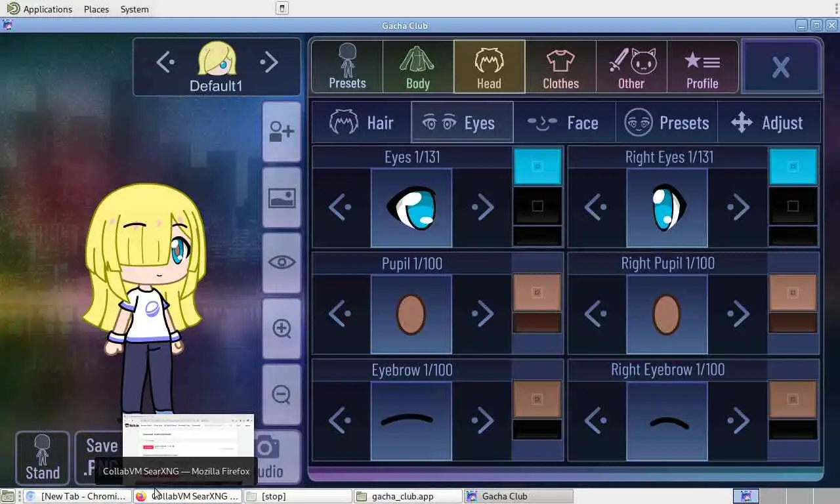Select the [stop] taskbar item
The height and width of the screenshot is (504, 840).
click(x=297, y=496)
